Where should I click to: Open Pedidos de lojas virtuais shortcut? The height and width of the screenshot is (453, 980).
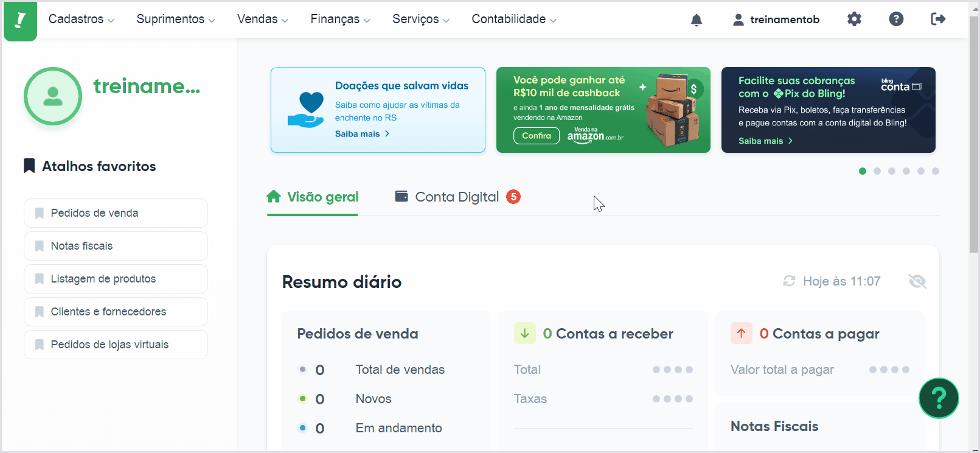pyautogui.click(x=116, y=345)
